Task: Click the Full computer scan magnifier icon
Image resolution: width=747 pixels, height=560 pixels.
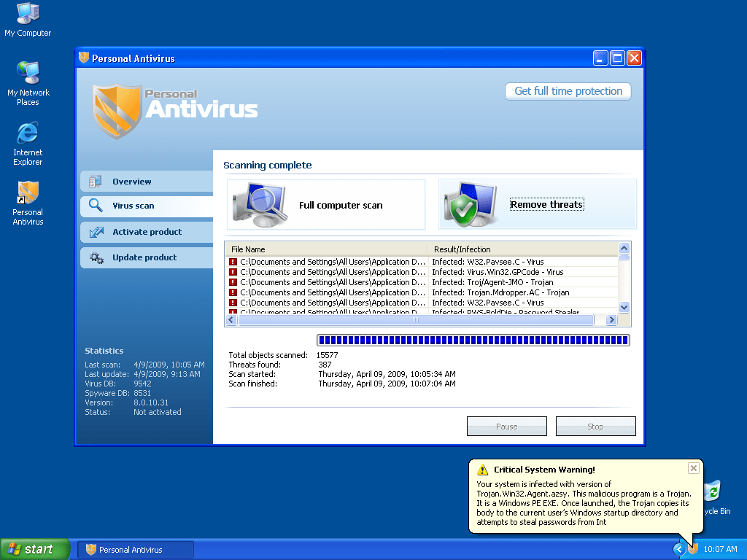Action: click(x=256, y=203)
